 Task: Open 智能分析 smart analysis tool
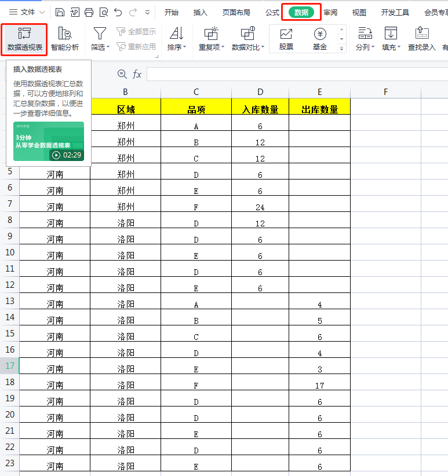click(x=65, y=39)
